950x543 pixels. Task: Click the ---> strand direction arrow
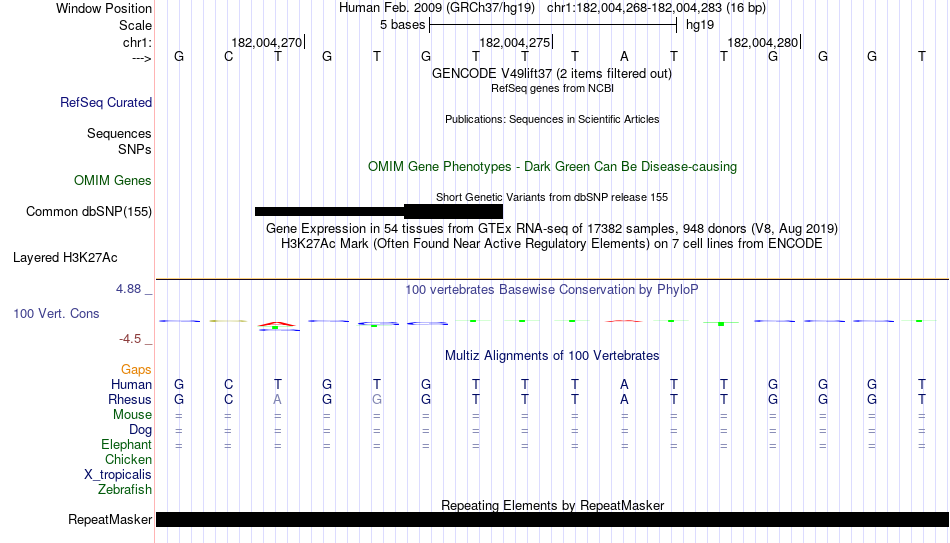[x=142, y=58]
